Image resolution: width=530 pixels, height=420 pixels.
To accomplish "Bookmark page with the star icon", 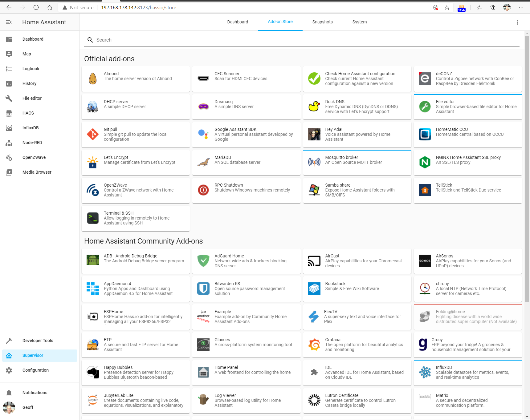I will (x=447, y=8).
